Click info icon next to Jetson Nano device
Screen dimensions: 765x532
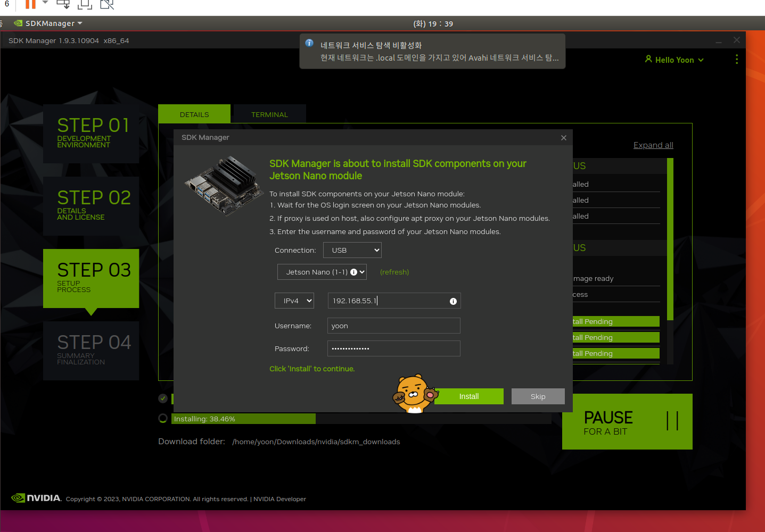tap(353, 272)
